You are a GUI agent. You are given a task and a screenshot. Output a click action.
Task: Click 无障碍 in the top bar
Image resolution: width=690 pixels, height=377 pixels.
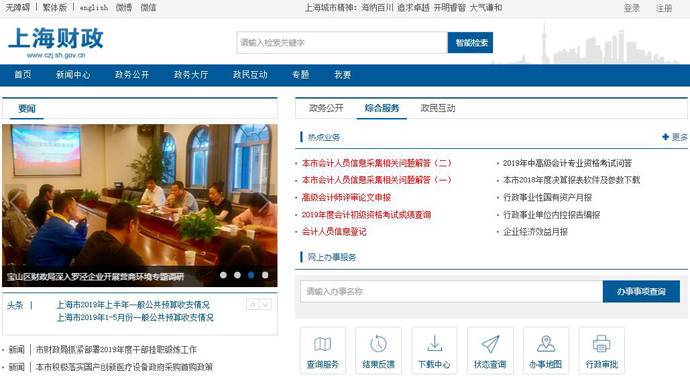[18, 7]
